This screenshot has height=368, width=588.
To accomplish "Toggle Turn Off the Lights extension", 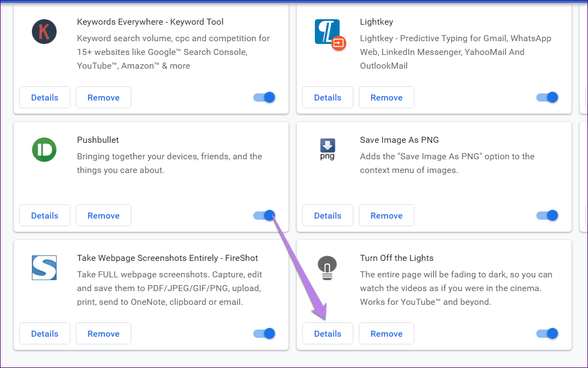I will click(547, 333).
